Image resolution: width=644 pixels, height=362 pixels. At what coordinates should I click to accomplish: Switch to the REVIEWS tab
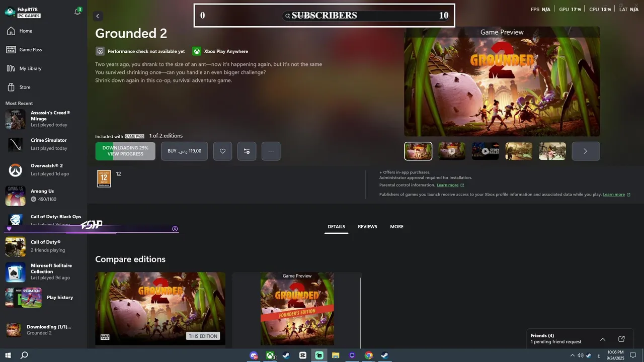pos(367,227)
